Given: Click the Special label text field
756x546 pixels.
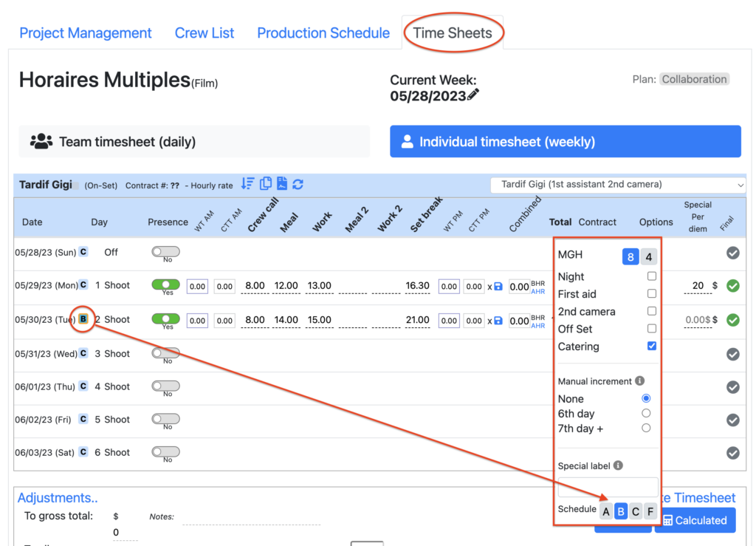Looking at the screenshot, I should pos(608,486).
